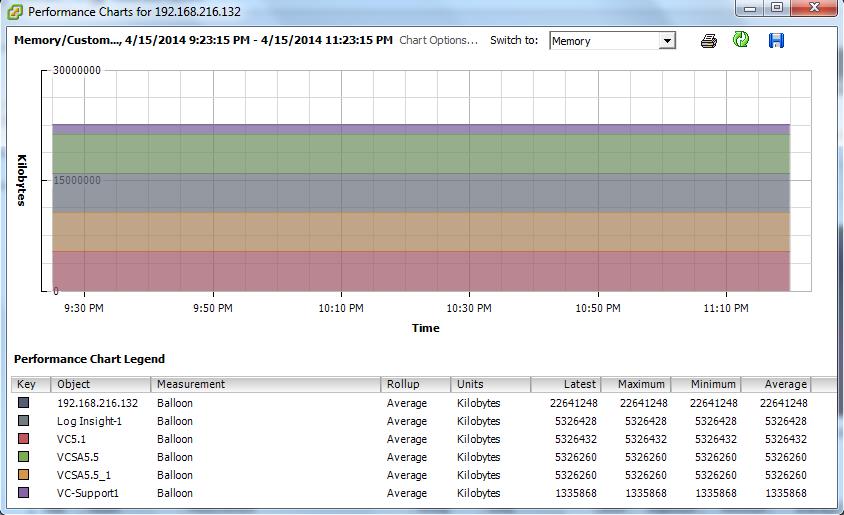Screen dimensions: 844x515
Task: Click Kilobytes units in VCSA5.5_1 row
Action: [x=479, y=475]
